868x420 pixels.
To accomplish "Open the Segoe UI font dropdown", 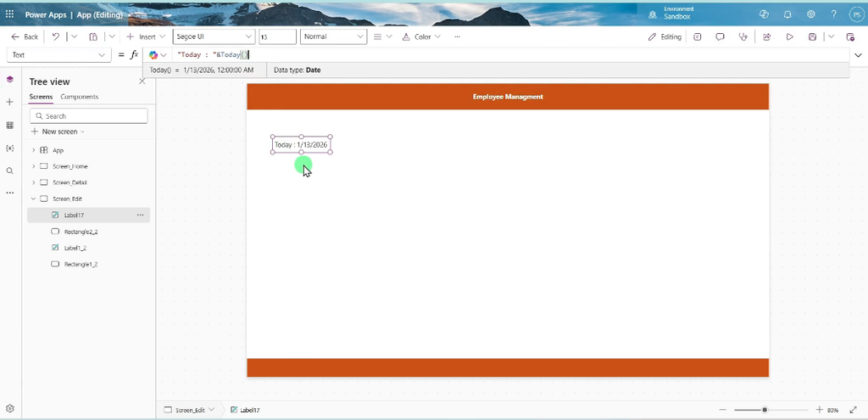I will (214, 36).
